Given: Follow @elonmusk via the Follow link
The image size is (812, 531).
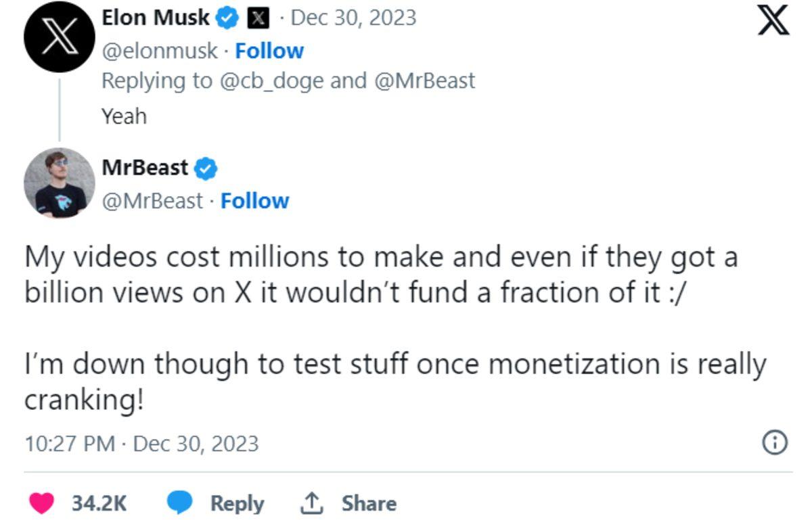Looking at the screenshot, I should [x=271, y=50].
